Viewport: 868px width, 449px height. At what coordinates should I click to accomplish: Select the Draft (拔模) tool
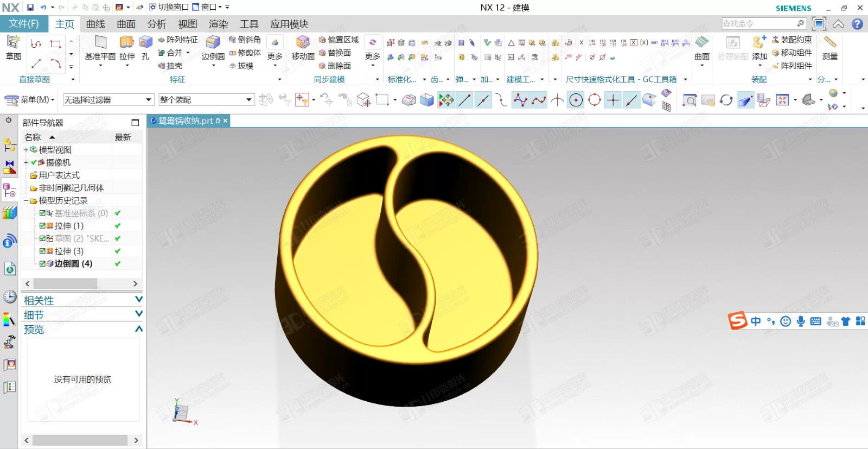coord(241,66)
